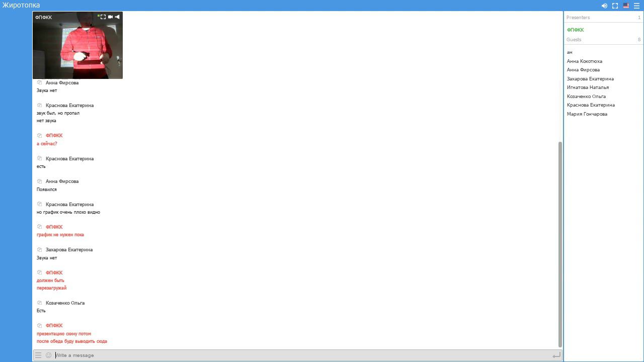The height and width of the screenshot is (362, 644).
Task: Click reply icon next to Козаченко Ольга message
Action: click(40, 303)
